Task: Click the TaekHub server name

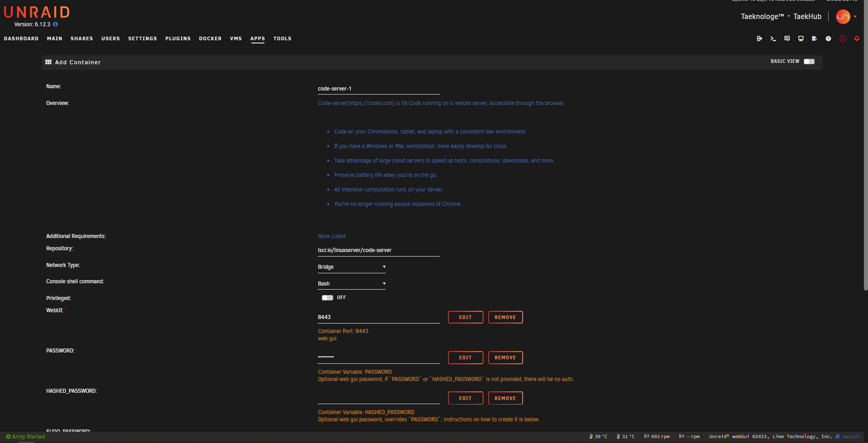Action: coord(807,17)
